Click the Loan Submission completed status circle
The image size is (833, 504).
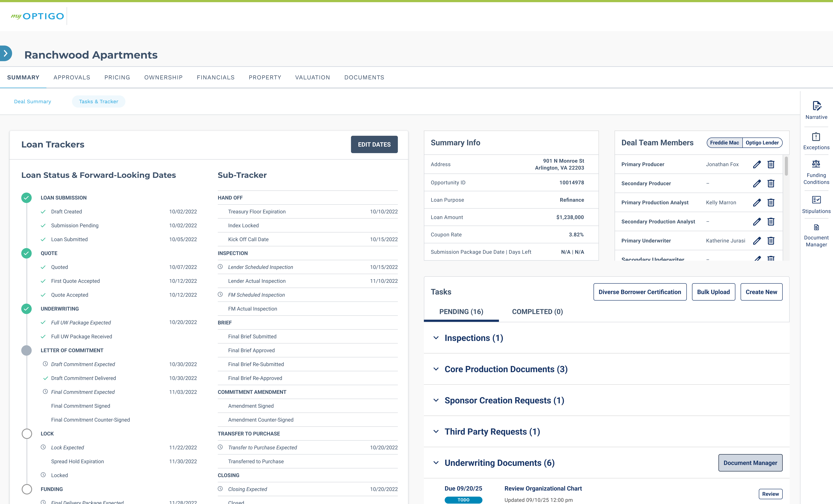click(26, 198)
